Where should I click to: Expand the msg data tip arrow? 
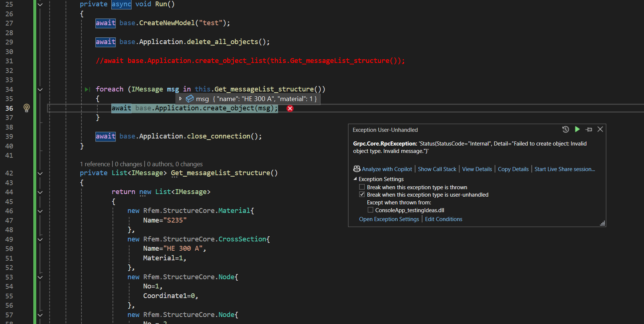pos(181,99)
